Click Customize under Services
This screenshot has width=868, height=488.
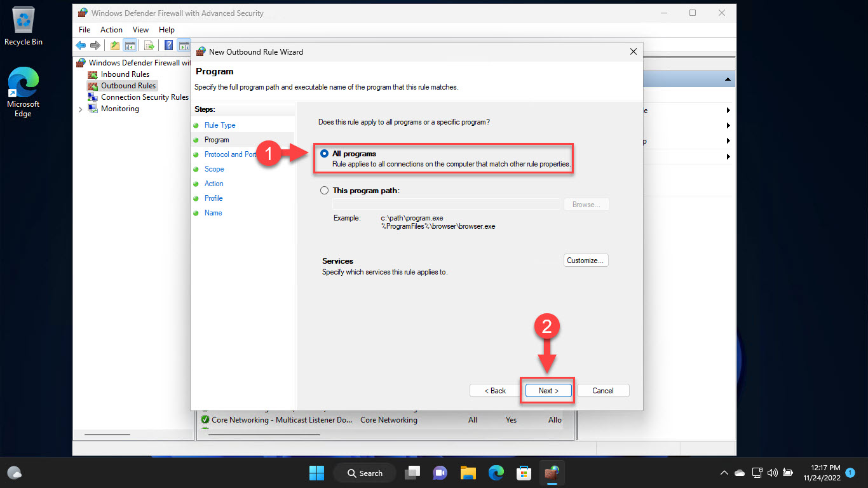pos(585,260)
